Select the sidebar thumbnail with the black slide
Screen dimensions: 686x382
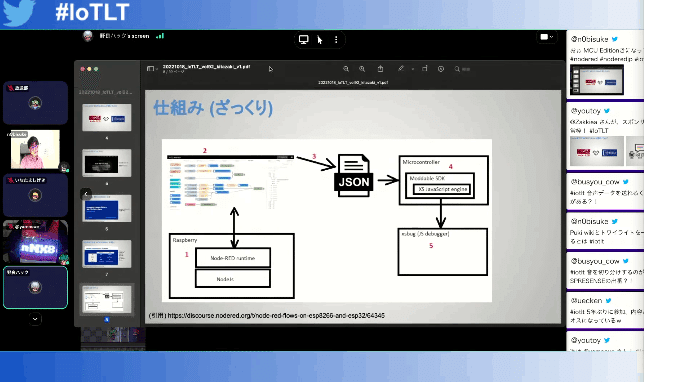[x=106, y=163]
